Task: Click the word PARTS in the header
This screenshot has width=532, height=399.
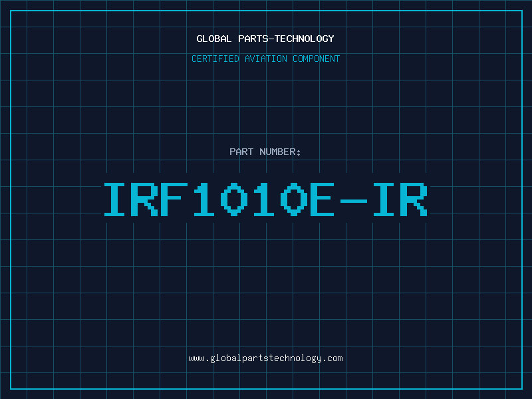Action: 251,39
